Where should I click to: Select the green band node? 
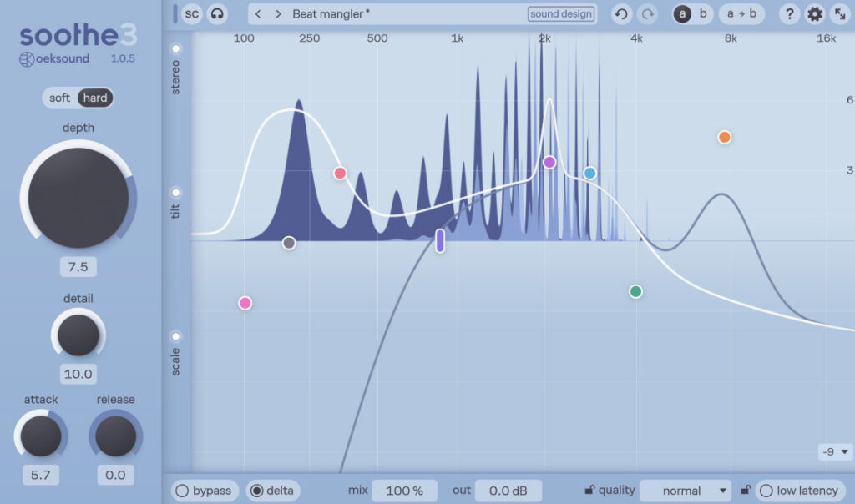[635, 291]
